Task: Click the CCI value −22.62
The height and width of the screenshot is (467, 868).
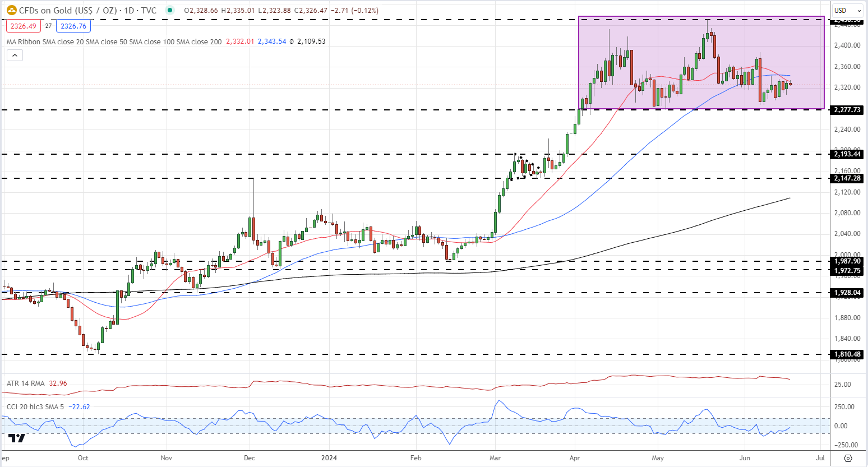Action: (x=79, y=407)
